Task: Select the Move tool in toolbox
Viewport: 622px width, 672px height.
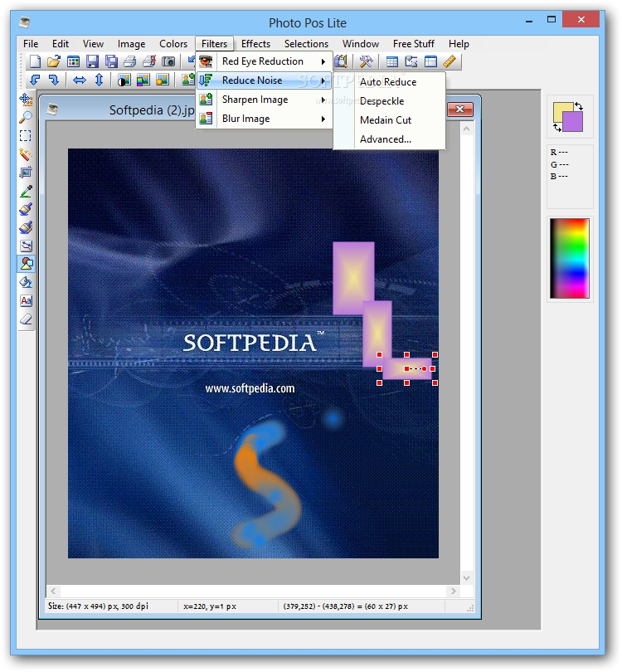Action: coord(27,100)
